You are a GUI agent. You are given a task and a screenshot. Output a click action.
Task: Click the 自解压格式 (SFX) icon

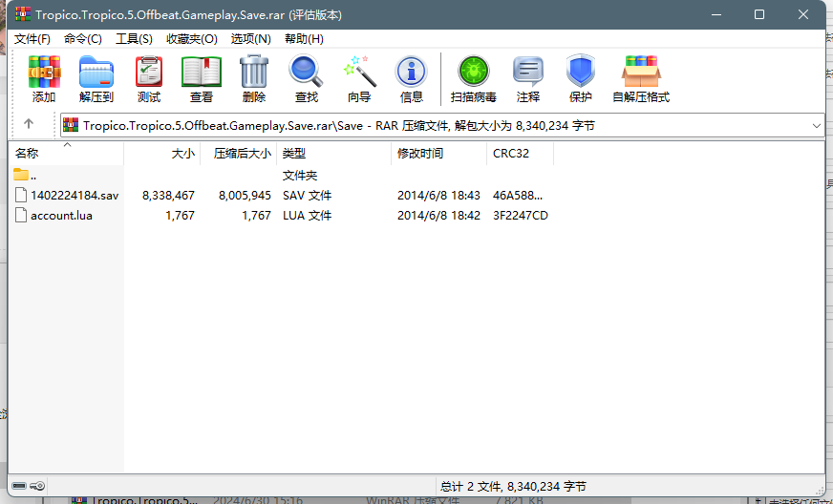[641, 72]
